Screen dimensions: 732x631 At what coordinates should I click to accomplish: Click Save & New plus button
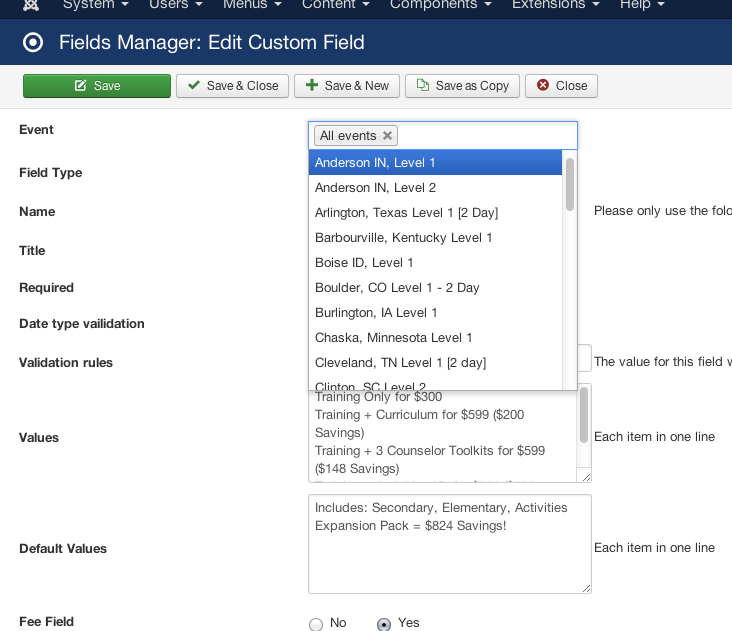click(x=347, y=86)
